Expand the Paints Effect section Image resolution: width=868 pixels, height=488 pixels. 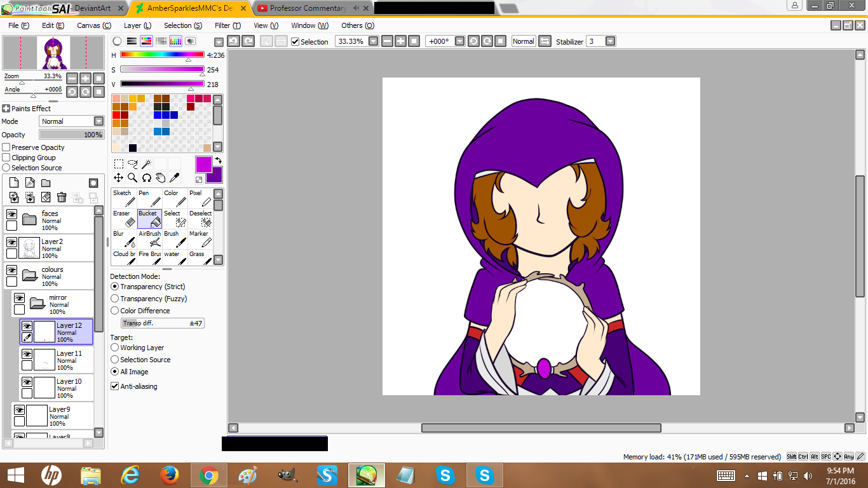point(6,109)
